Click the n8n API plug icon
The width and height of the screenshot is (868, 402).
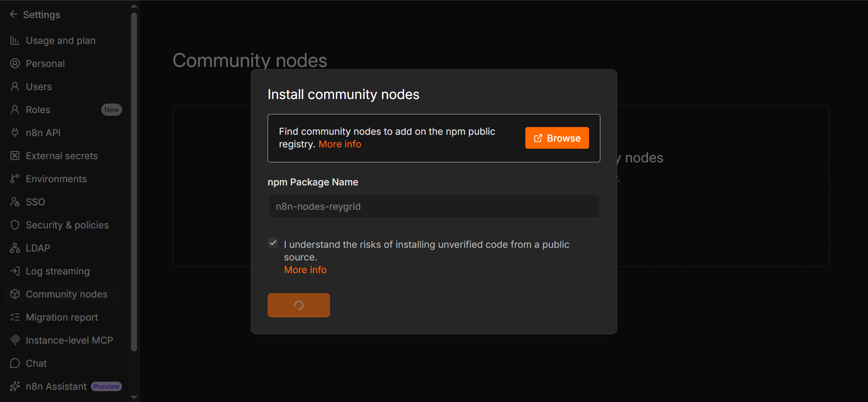[15, 133]
